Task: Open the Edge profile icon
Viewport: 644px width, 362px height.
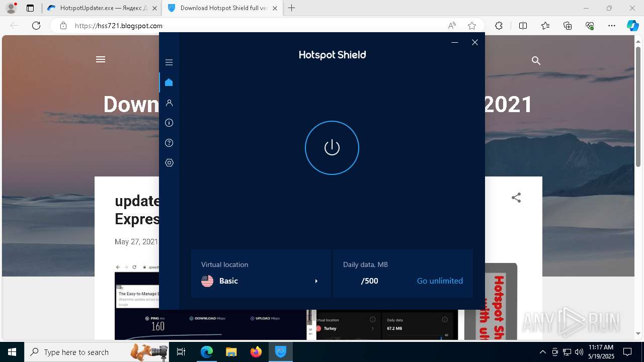Action: click(x=11, y=8)
